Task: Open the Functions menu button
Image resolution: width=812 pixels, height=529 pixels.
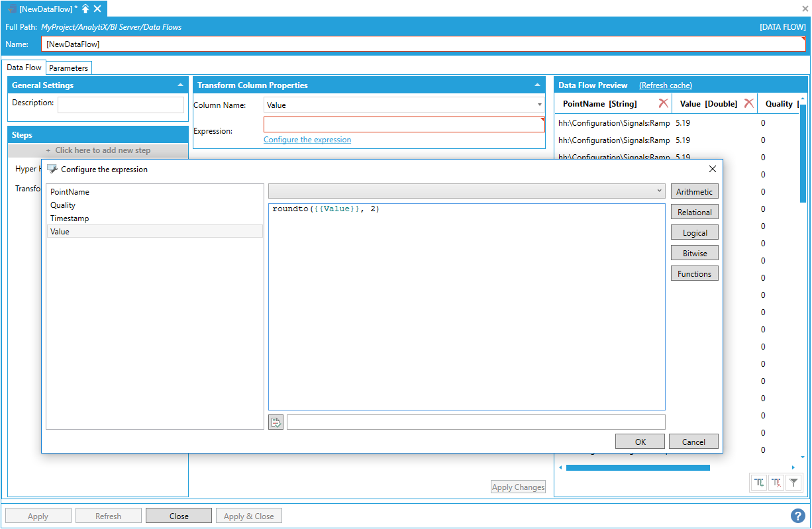Action: coord(694,273)
